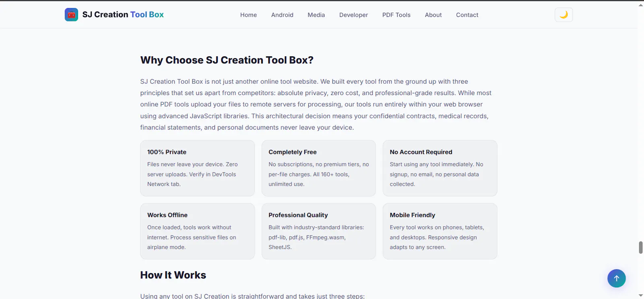Toggle dark mode with the moon icon
Image resolution: width=644 pixels, height=299 pixels.
[563, 15]
